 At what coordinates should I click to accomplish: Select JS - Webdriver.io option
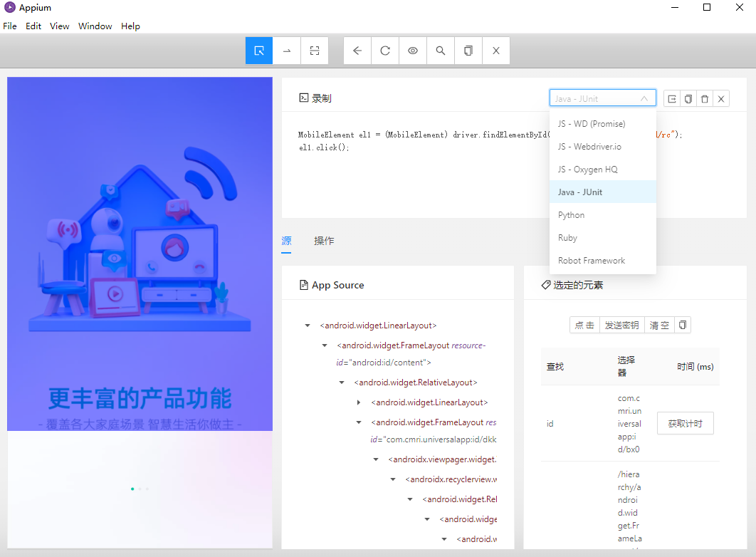click(603, 147)
